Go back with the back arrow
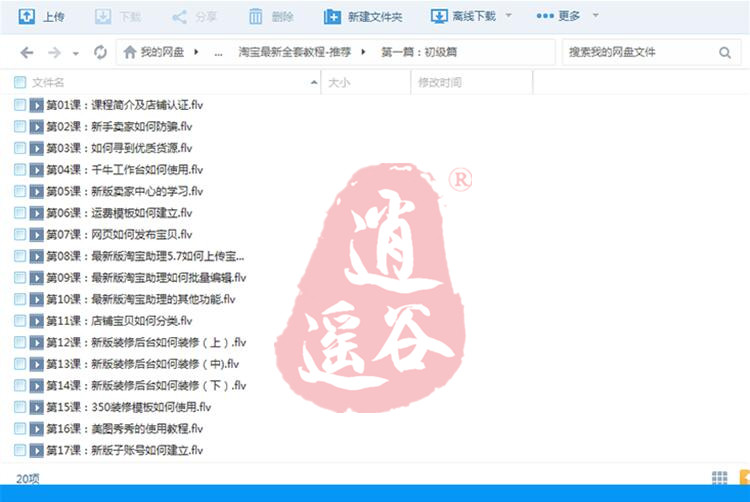Screen dimensions: 750x502 (27, 52)
